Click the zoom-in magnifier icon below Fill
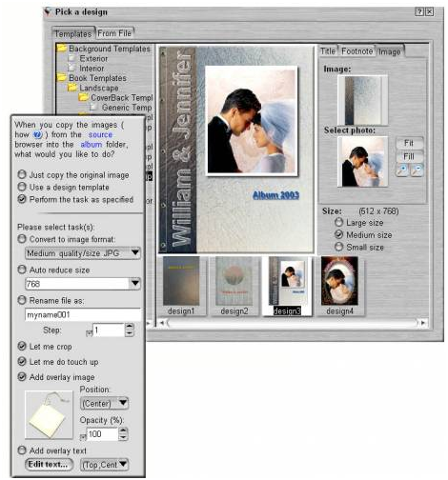This screenshot has width=448, height=480. pos(402,170)
